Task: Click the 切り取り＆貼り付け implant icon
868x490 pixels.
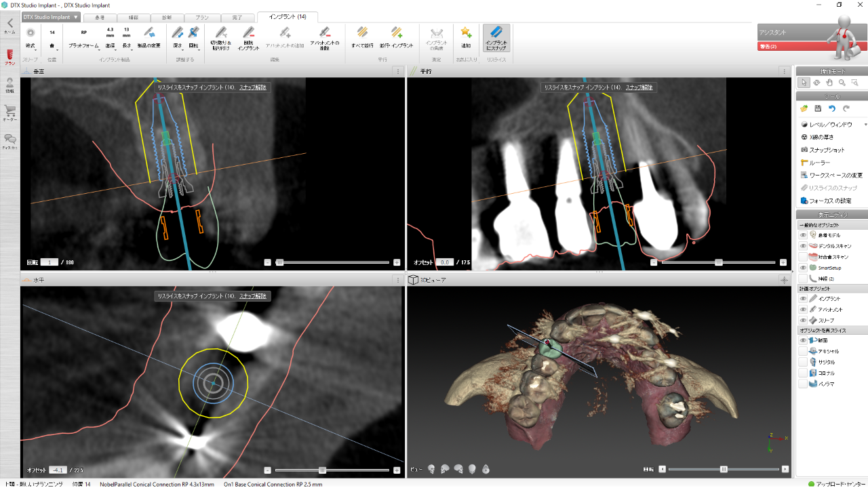Action: (220, 33)
